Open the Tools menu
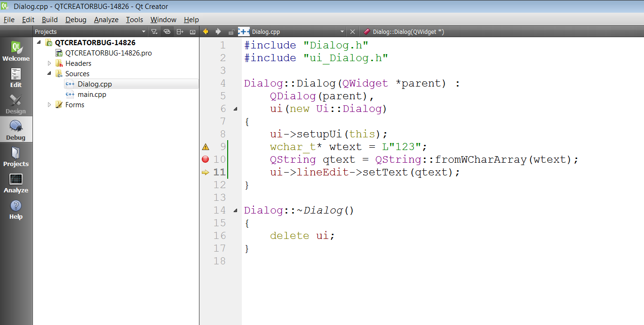 [x=134, y=20]
